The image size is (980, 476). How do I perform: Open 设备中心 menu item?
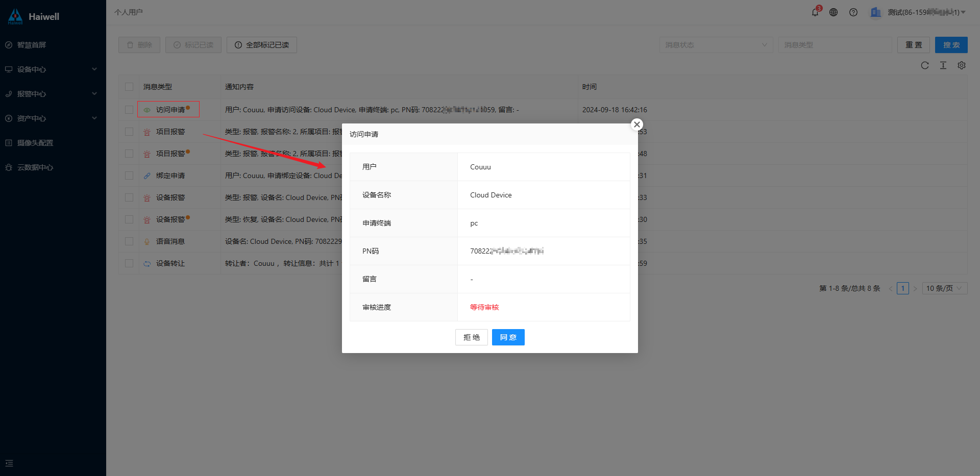coord(53,69)
